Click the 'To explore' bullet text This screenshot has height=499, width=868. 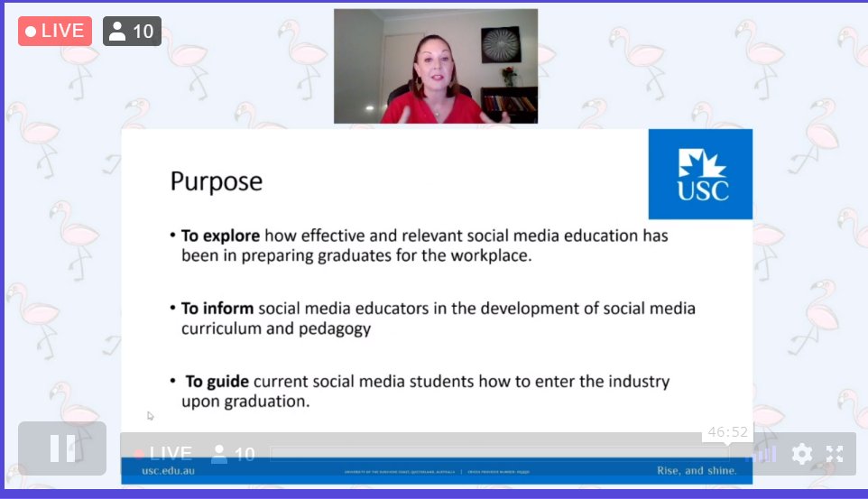[220, 236]
